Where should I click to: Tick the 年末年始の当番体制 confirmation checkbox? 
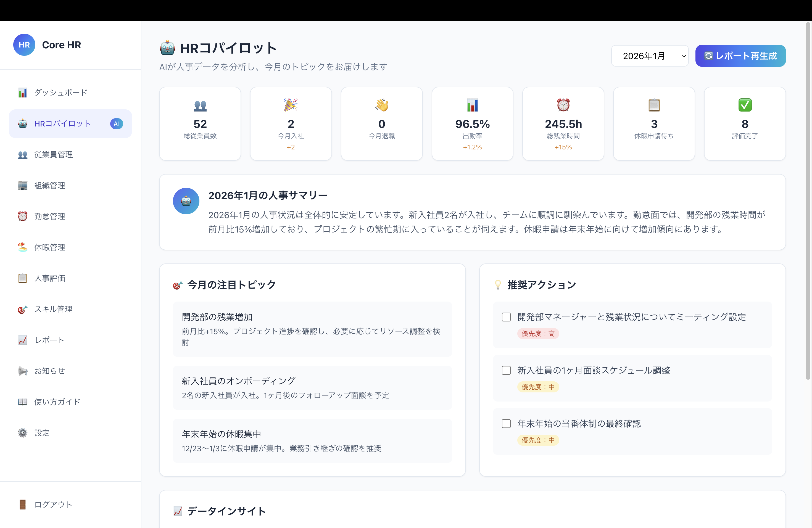pyautogui.click(x=506, y=424)
